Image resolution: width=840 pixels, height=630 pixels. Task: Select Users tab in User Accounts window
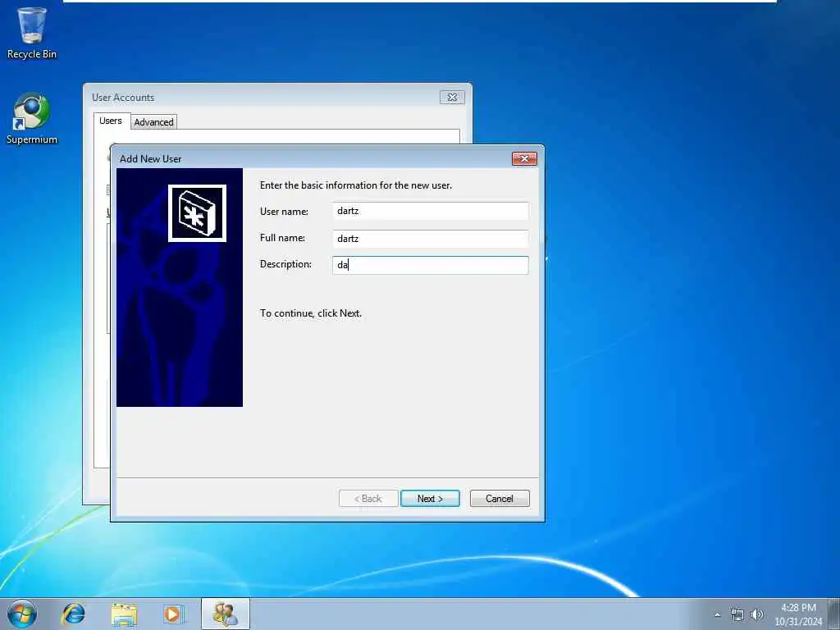[111, 121]
